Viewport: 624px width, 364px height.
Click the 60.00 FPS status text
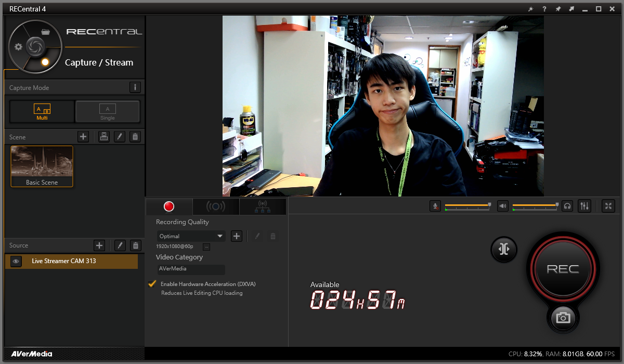coord(601,354)
